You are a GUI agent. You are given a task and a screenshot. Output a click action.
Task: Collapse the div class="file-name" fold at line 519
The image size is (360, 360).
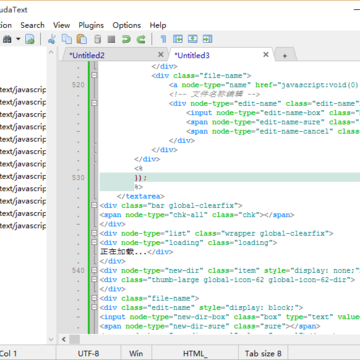(x=95, y=76)
